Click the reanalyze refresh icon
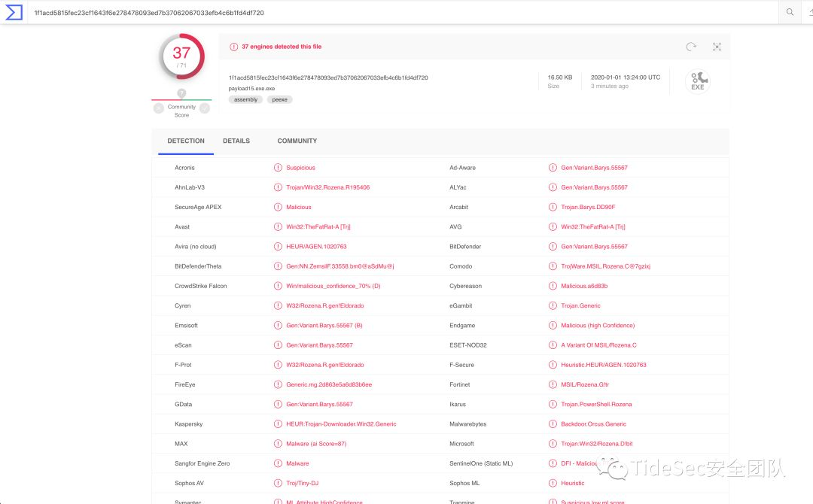 pyautogui.click(x=691, y=47)
